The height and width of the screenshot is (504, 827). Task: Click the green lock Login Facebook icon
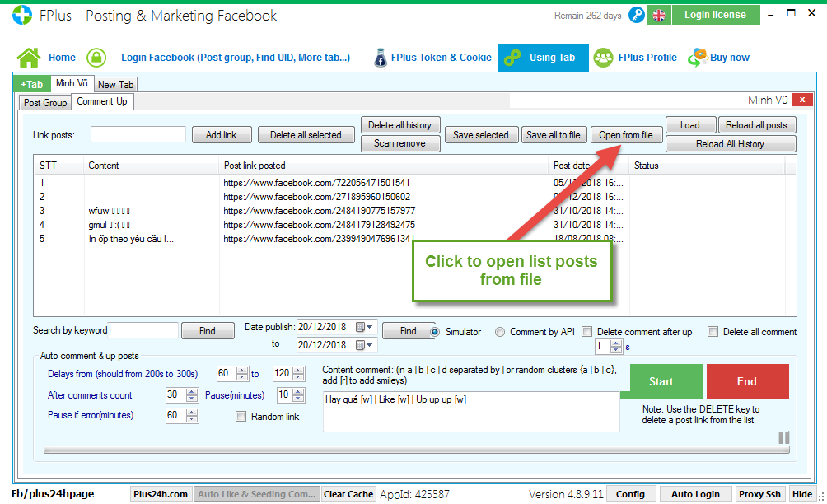tap(96, 58)
